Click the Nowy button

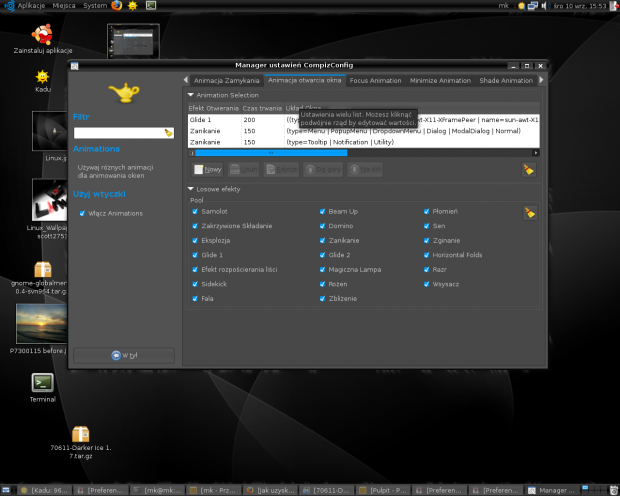(x=207, y=169)
